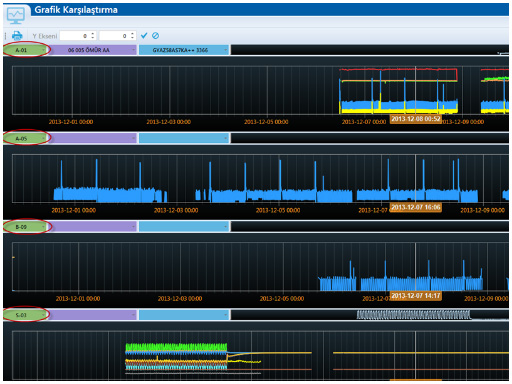Open the purple dropdown in S-03 row

tap(93, 315)
